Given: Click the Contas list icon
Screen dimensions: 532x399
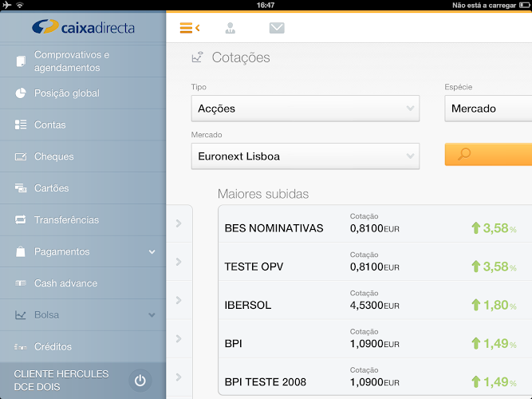Looking at the screenshot, I should pos(21,124).
